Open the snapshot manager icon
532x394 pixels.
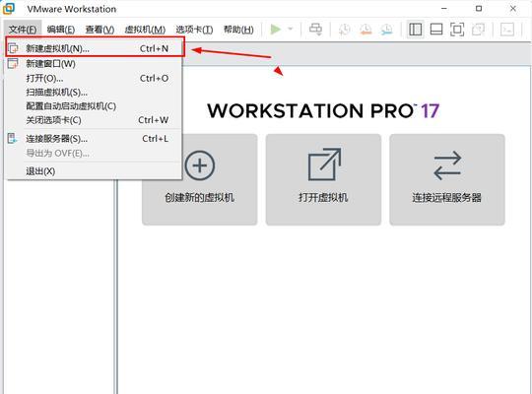tap(386, 30)
